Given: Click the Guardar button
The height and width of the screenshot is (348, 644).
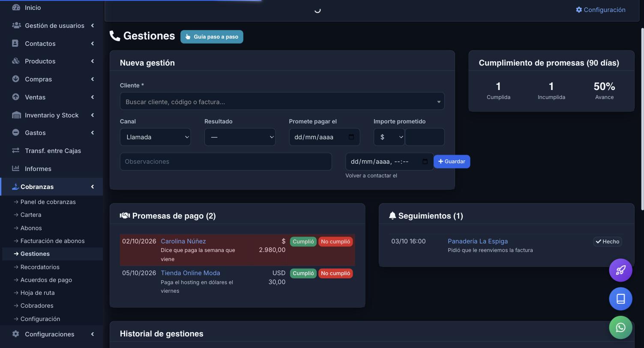Looking at the screenshot, I should [452, 162].
